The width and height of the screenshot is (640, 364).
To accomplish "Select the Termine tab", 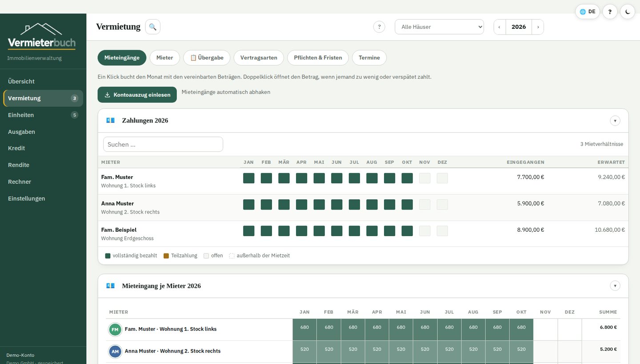I will (369, 58).
